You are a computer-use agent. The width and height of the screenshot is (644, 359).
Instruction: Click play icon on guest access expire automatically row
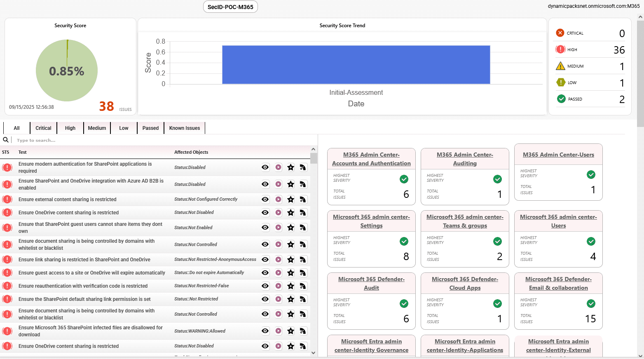point(279,273)
